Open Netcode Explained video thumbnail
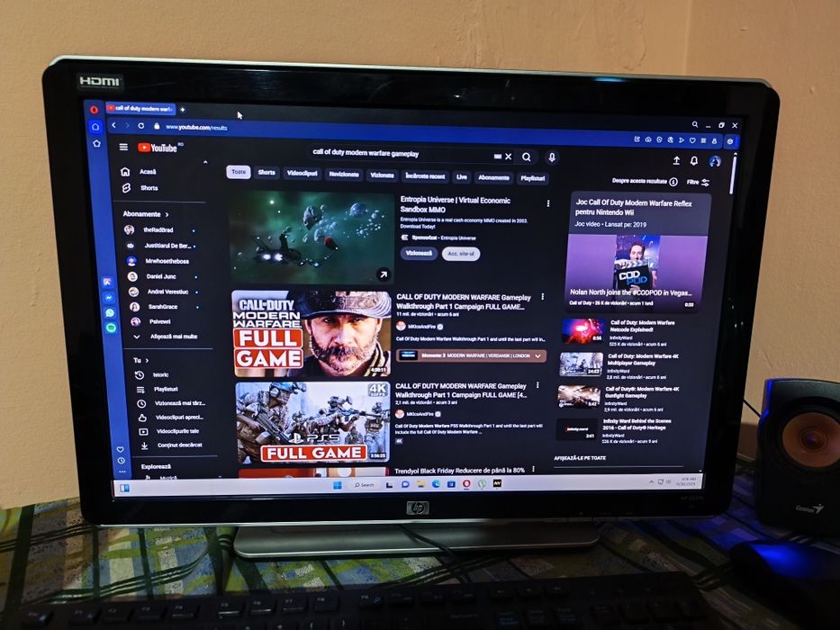 coord(583,330)
